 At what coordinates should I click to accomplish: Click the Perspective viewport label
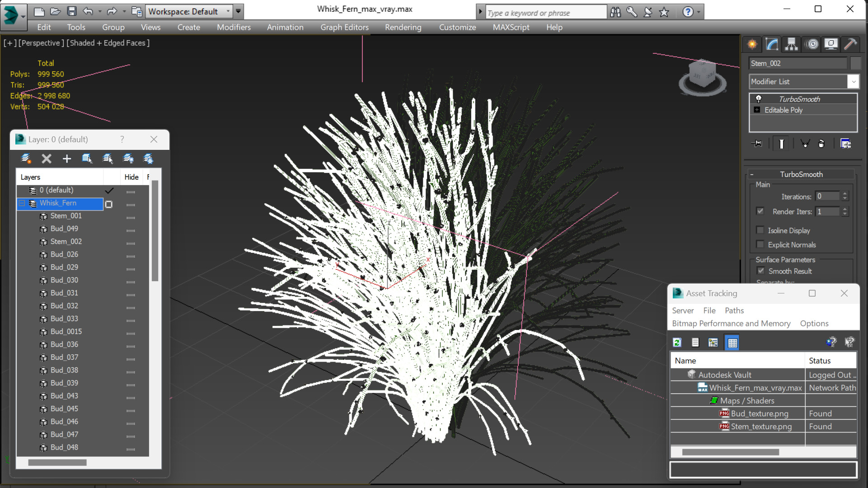point(41,43)
